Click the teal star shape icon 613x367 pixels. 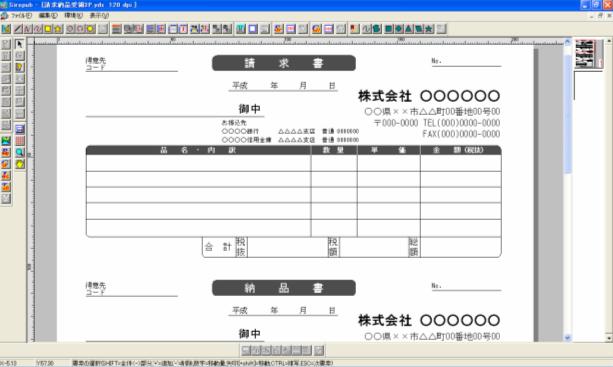point(429,29)
